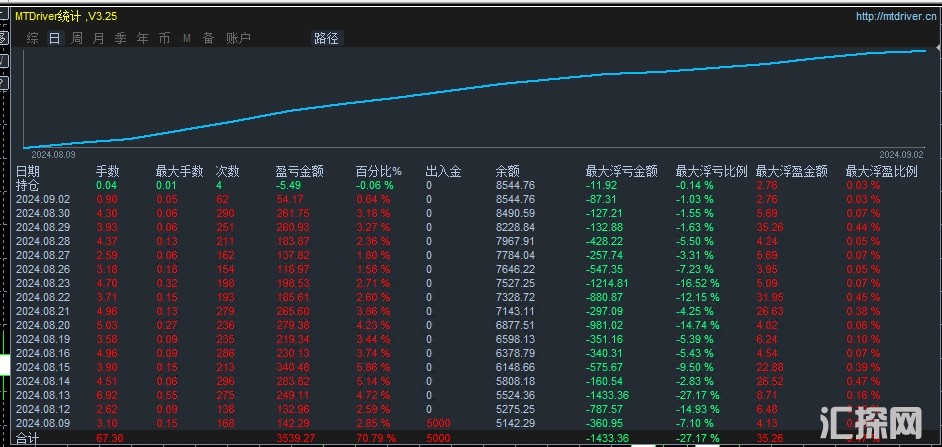
Task: Select the M tab
Action: 186,39
